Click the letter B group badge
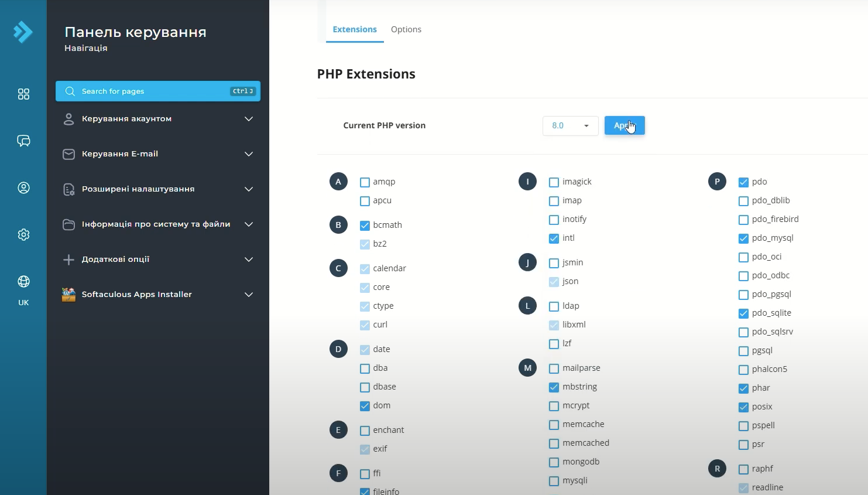The width and height of the screenshot is (868, 495). click(x=338, y=225)
